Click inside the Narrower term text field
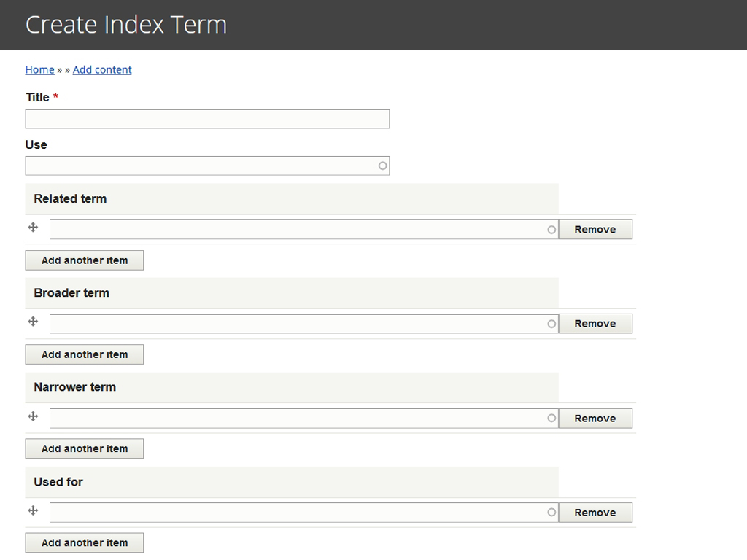747x560 pixels. pos(292,418)
